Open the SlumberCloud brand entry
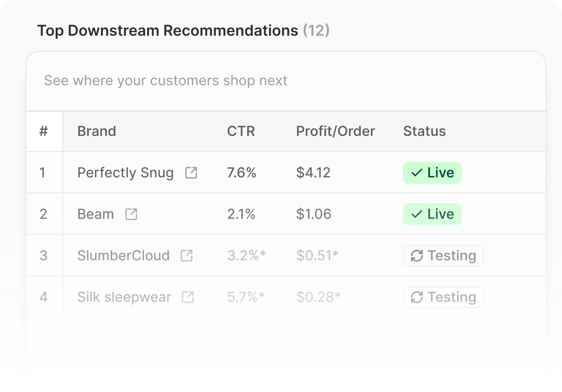This screenshot has height=392, width=562. [x=124, y=255]
